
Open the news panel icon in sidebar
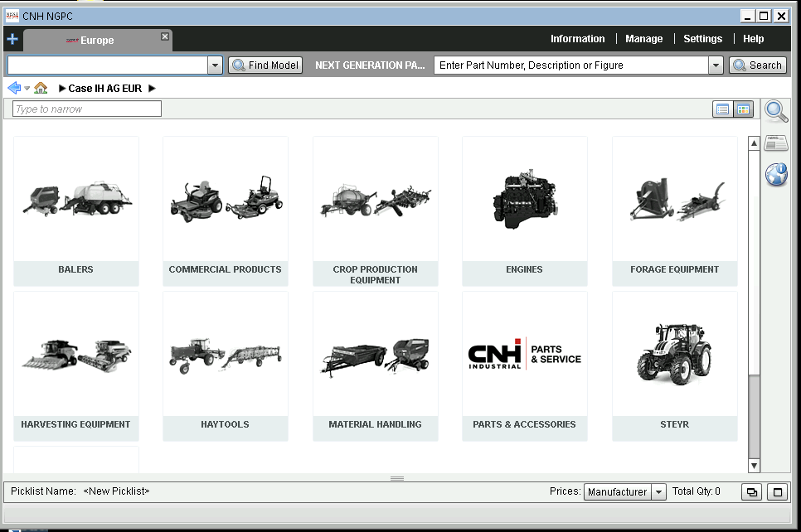coord(775,143)
